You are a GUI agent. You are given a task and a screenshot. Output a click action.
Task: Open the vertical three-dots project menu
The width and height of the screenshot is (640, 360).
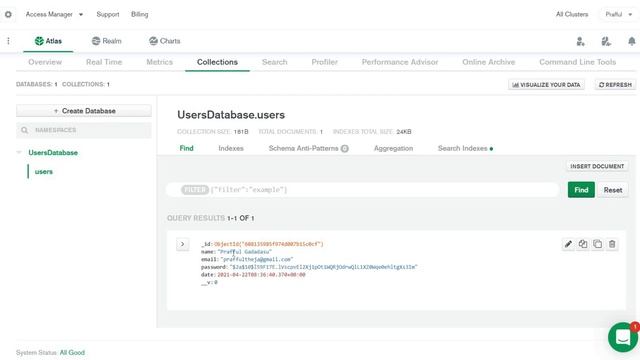8,41
